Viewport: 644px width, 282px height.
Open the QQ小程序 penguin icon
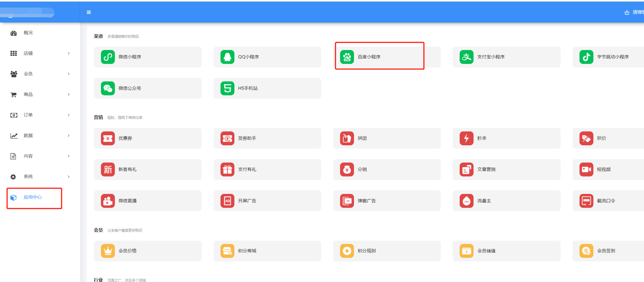(x=227, y=57)
